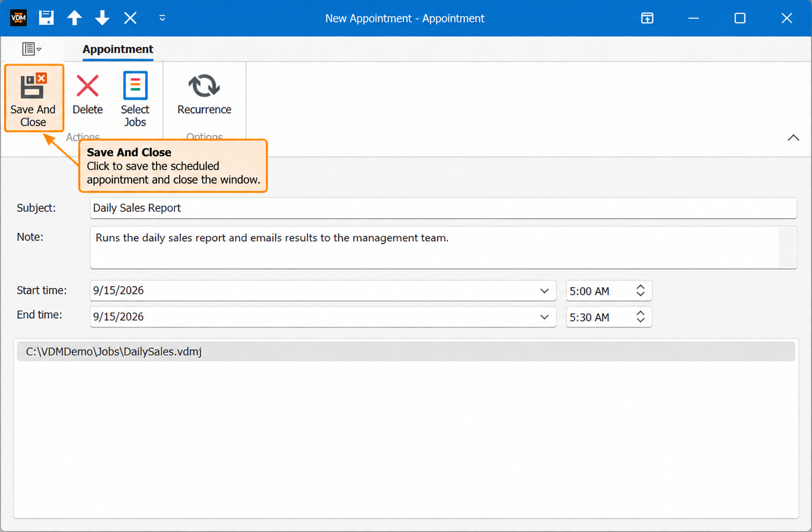Screen dimensions: 812x532
Task: Click the Save And Close ribbon icon
Action: click(34, 98)
